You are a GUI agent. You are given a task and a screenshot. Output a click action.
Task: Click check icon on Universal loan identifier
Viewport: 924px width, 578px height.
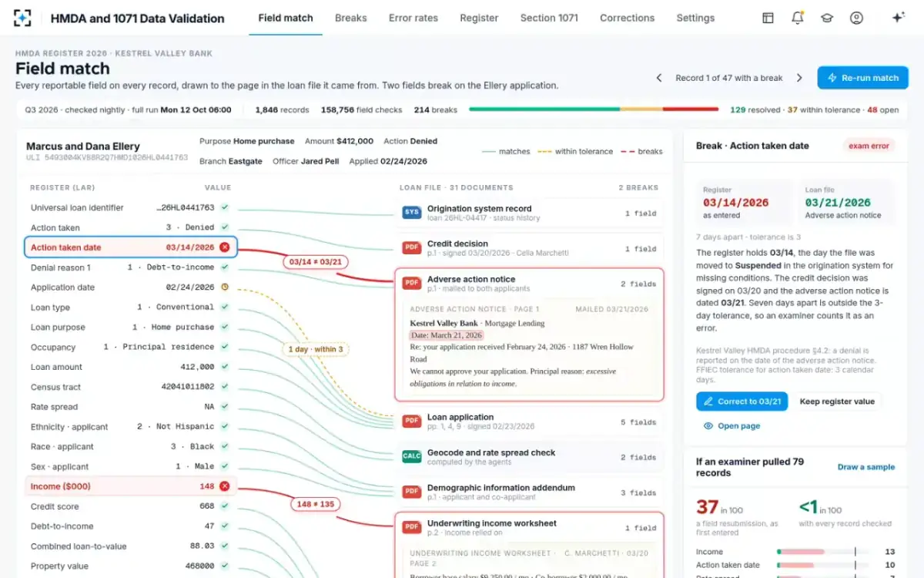[x=225, y=207]
